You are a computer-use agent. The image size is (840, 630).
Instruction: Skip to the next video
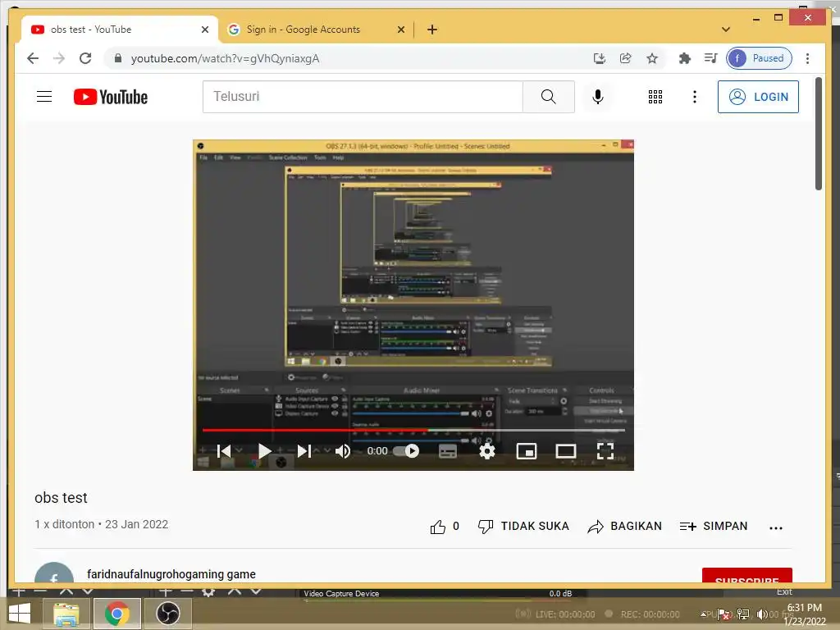click(304, 451)
